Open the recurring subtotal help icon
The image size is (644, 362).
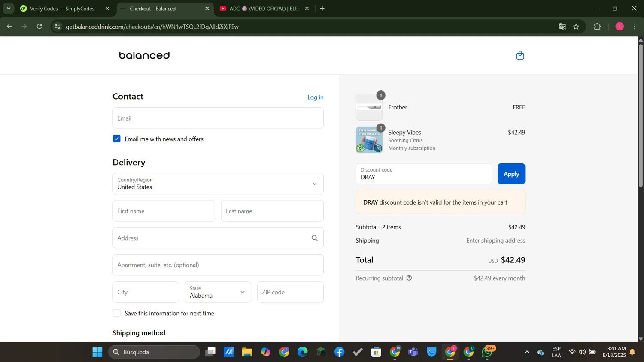[x=409, y=278]
